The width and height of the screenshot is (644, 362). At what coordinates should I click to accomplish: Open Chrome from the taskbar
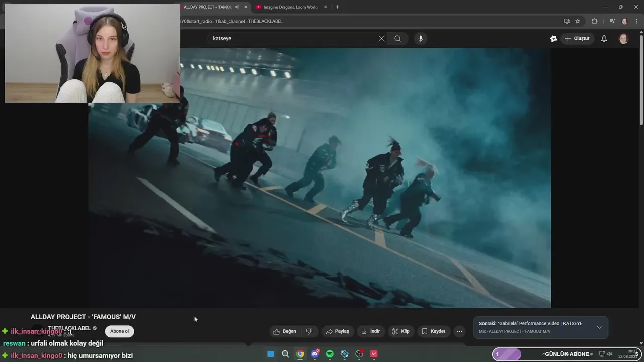coord(300,354)
